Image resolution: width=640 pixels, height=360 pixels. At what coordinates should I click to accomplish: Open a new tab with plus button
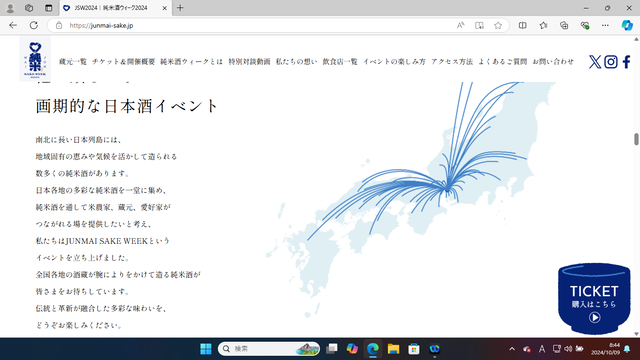(x=180, y=8)
